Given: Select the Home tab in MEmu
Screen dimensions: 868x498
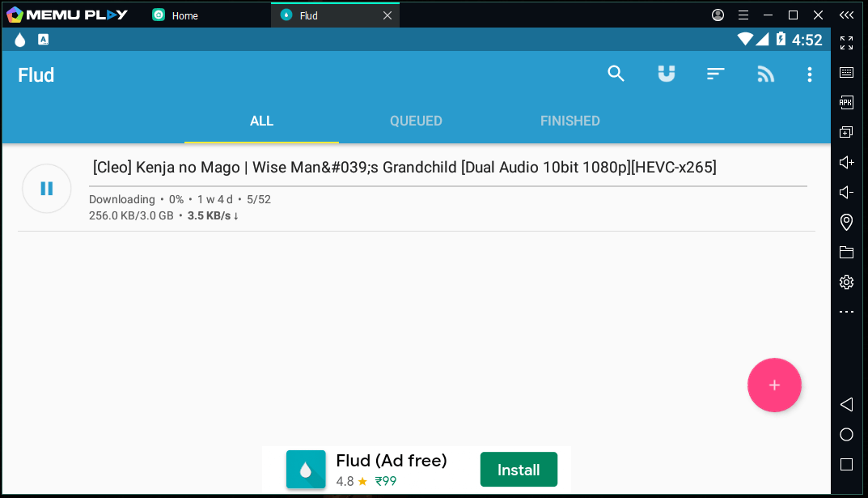Looking at the screenshot, I should click(x=176, y=15).
